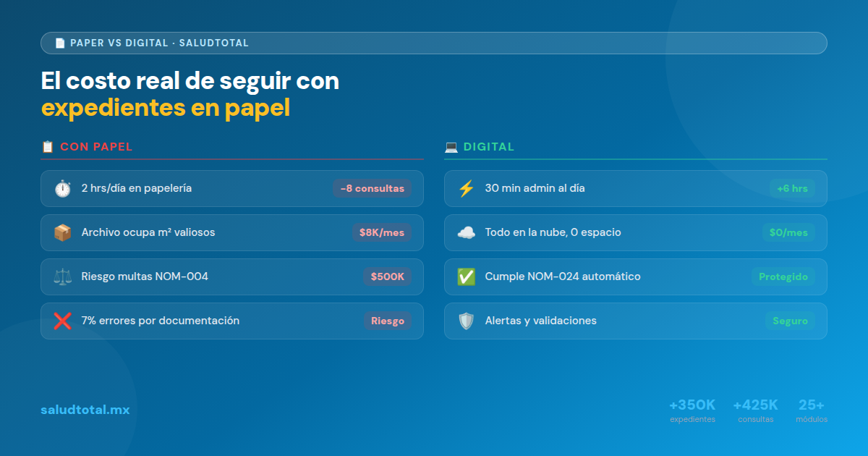868x456 pixels.
Task: Click the document icon in the header banner
Action: (59, 43)
